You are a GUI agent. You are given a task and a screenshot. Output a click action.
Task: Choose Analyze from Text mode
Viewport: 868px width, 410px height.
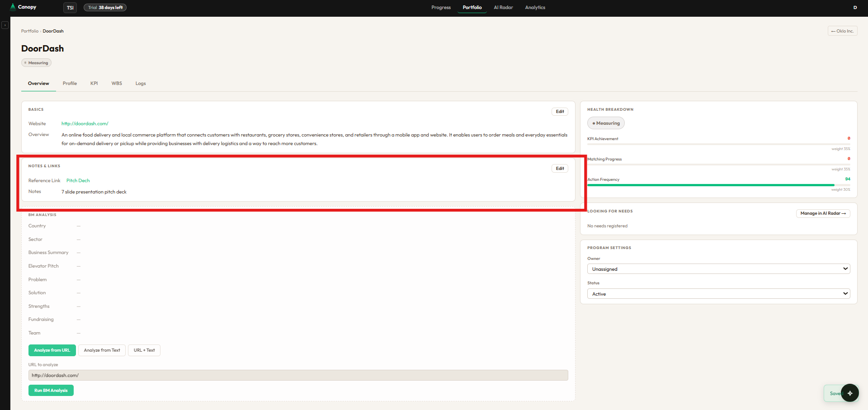pyautogui.click(x=102, y=350)
